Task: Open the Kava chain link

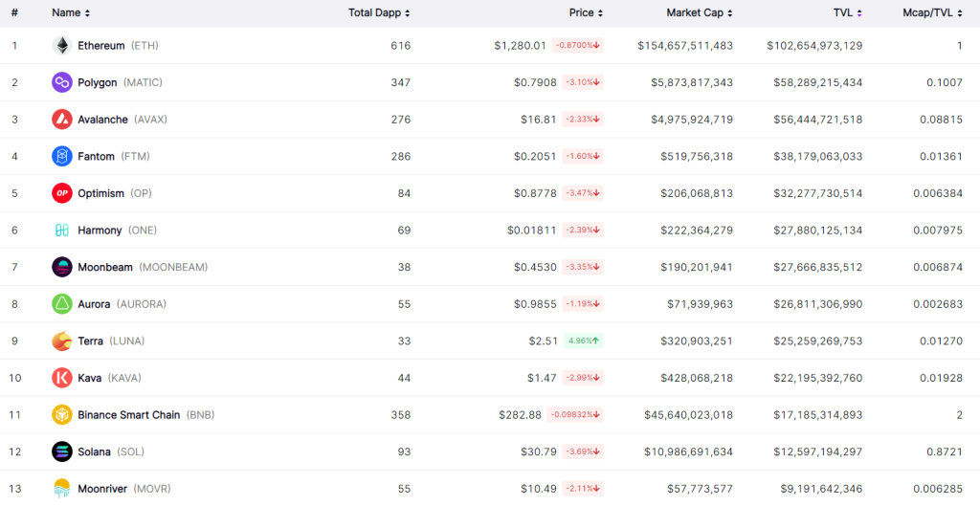Action: tap(89, 378)
